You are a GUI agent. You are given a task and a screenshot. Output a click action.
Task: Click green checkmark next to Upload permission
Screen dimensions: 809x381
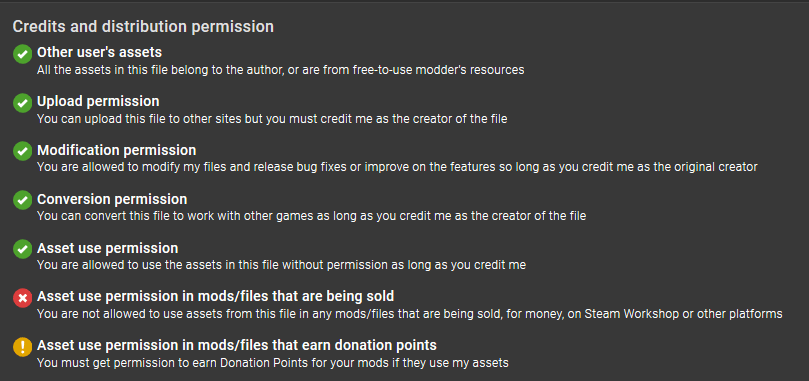click(22, 103)
